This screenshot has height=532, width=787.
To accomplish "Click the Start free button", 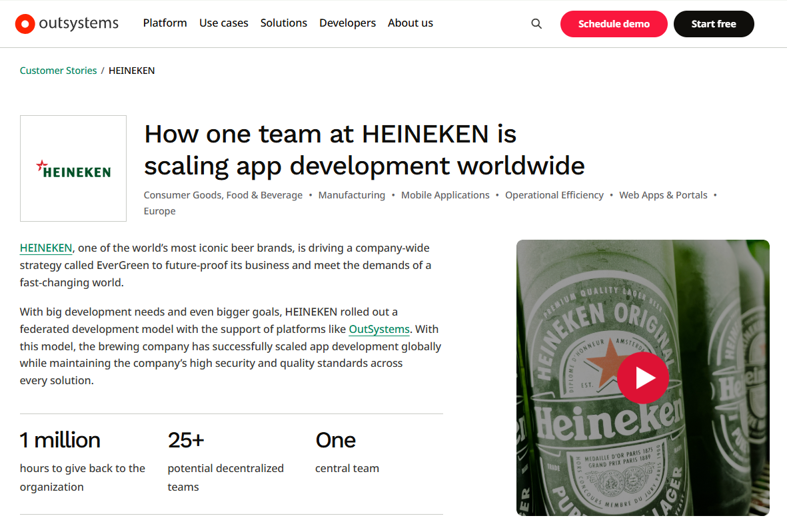I will coord(713,24).
